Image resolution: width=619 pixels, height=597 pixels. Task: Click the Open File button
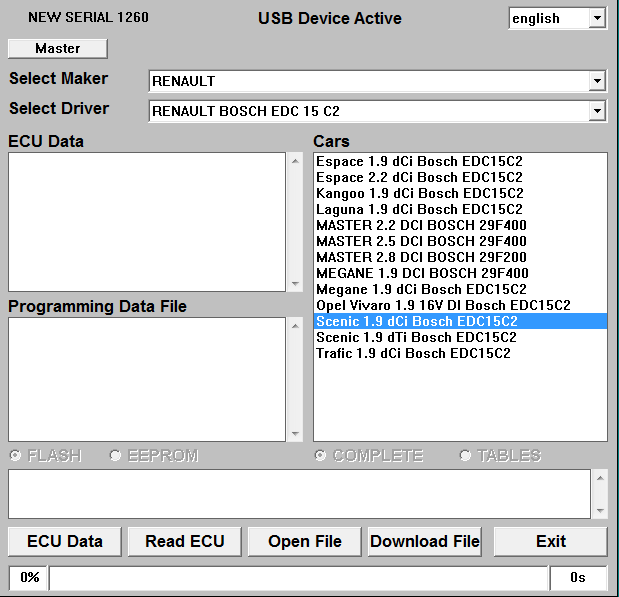click(x=305, y=541)
